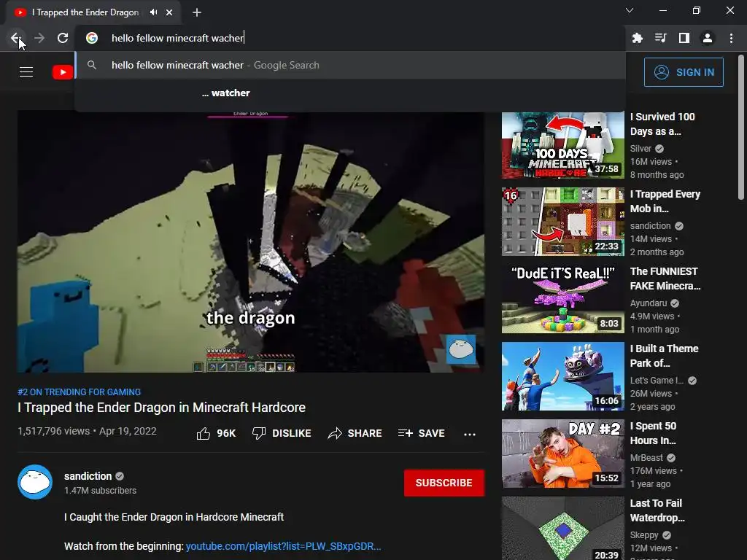Open the tab search chevron
Viewport: 747px width, 560px height.
pos(630,10)
